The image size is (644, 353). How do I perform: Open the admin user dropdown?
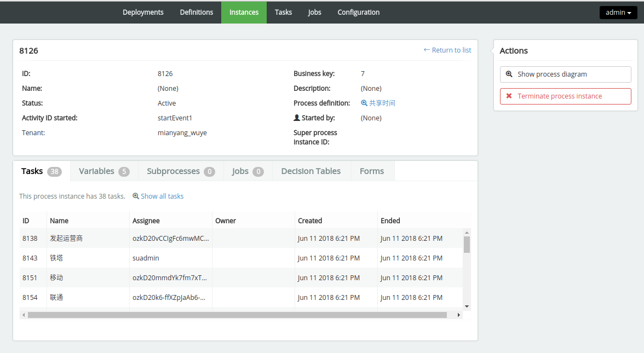click(618, 12)
